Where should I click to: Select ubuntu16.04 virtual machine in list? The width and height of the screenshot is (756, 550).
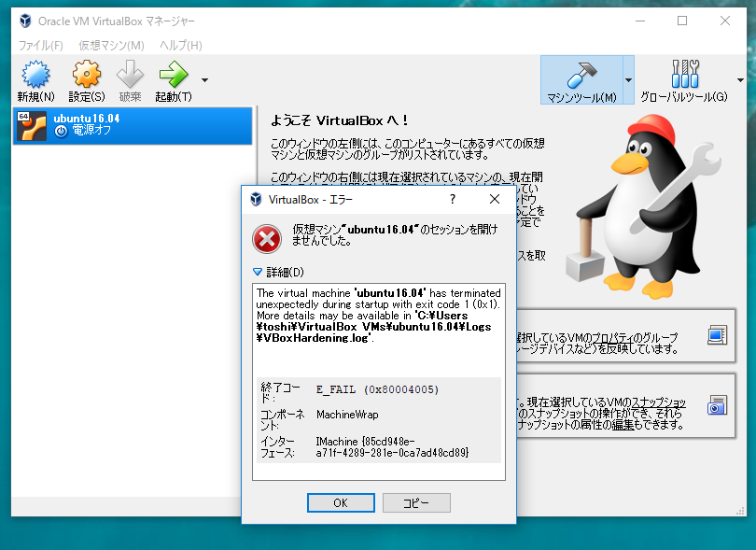[x=133, y=125]
